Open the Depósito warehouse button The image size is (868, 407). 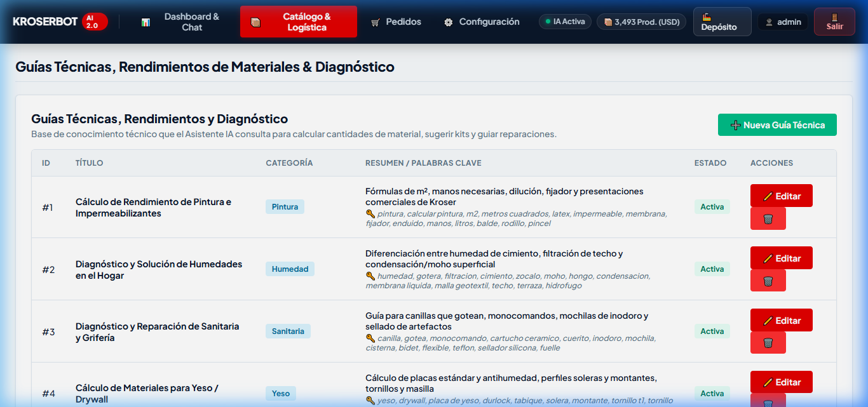point(722,22)
